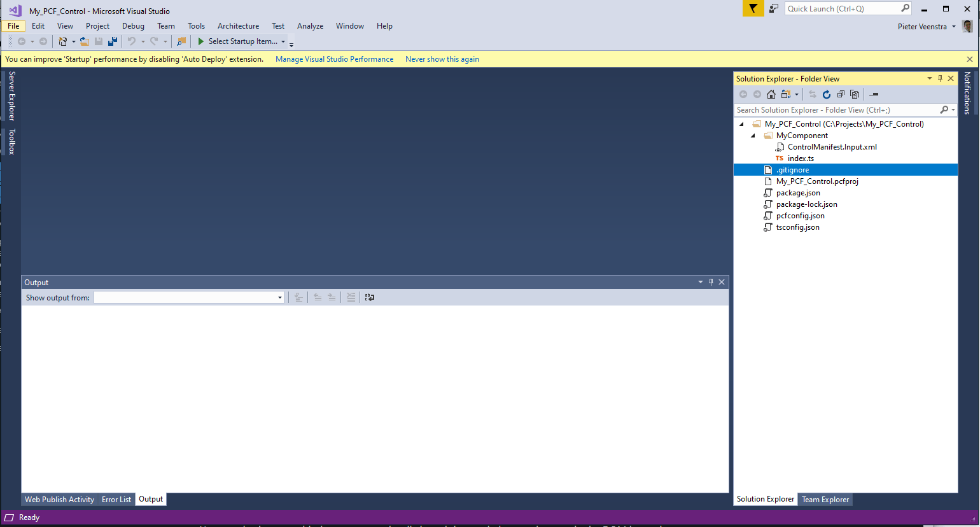Click the Sync with Active Document icon
980x527 pixels.
813,94
